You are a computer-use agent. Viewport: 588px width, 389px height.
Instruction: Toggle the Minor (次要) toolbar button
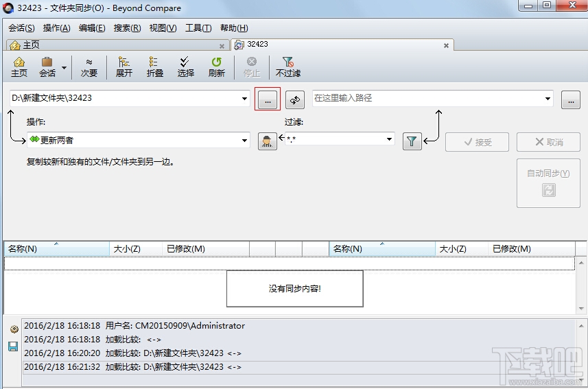tap(89, 67)
